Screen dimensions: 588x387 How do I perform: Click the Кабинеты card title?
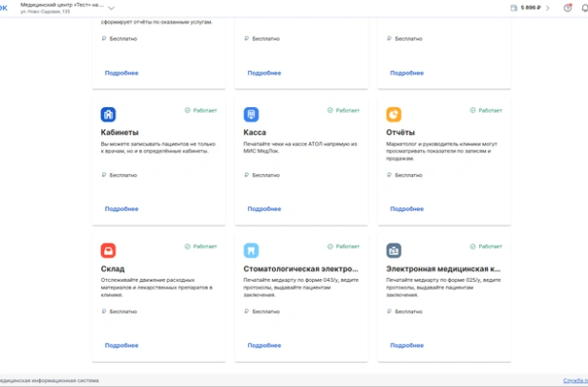(x=119, y=133)
